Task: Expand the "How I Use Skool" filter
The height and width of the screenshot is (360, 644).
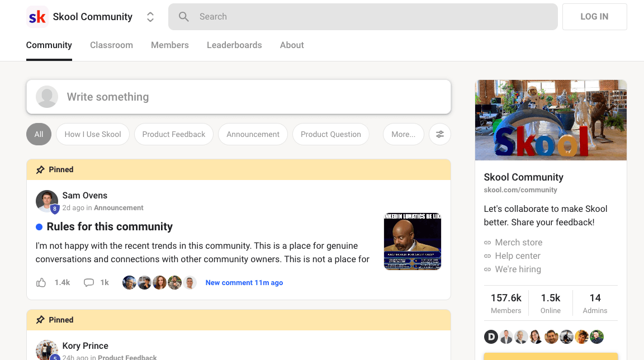Action: pyautogui.click(x=93, y=134)
